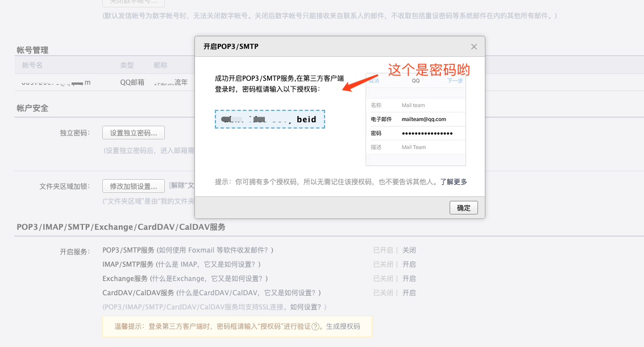
Task: Click the 温馨提示 notice text
Action: [x=237, y=327]
